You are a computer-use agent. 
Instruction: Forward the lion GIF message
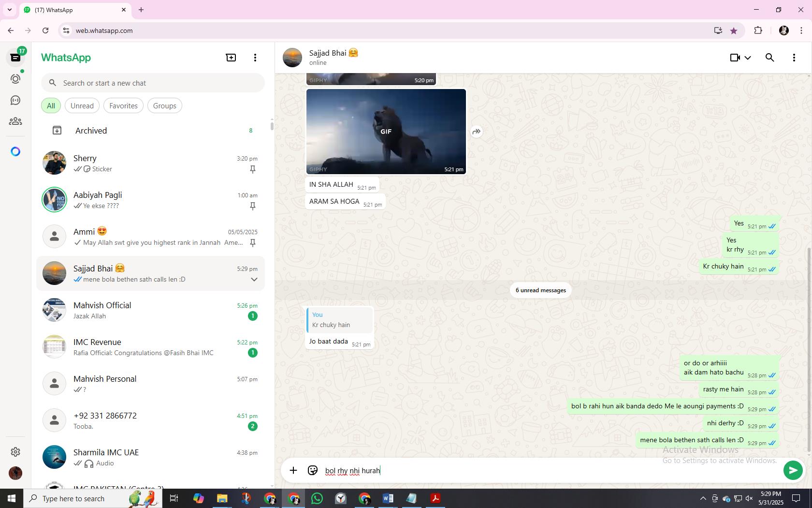pos(477,132)
